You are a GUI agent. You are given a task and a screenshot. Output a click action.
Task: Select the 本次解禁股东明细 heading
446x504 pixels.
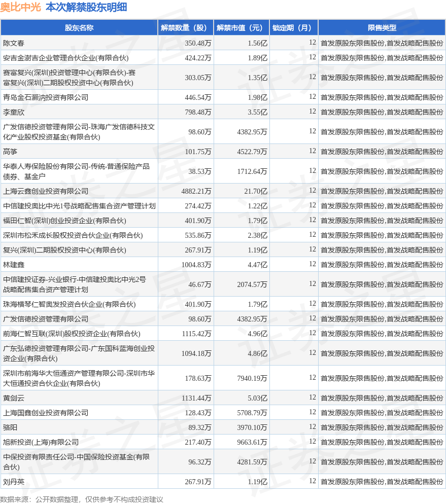click(86, 7)
